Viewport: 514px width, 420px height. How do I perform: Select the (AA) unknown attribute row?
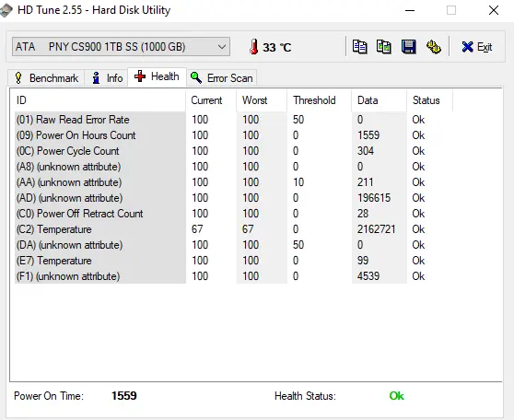[233, 182]
